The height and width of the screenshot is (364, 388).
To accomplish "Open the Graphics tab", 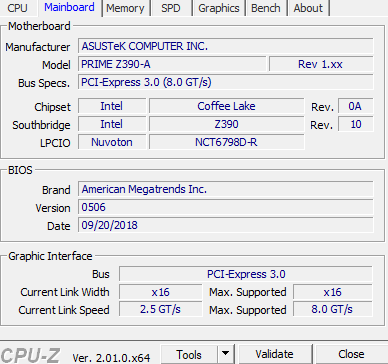I will click(219, 8).
